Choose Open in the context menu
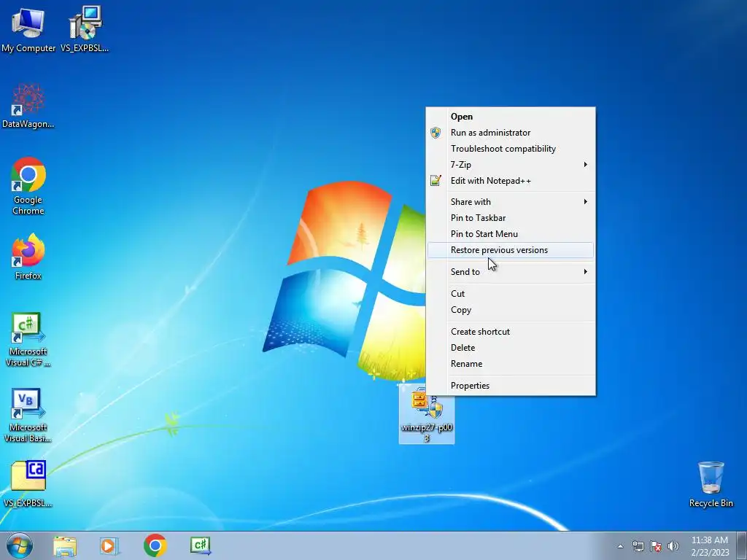This screenshot has height=560, width=747. [510, 117]
